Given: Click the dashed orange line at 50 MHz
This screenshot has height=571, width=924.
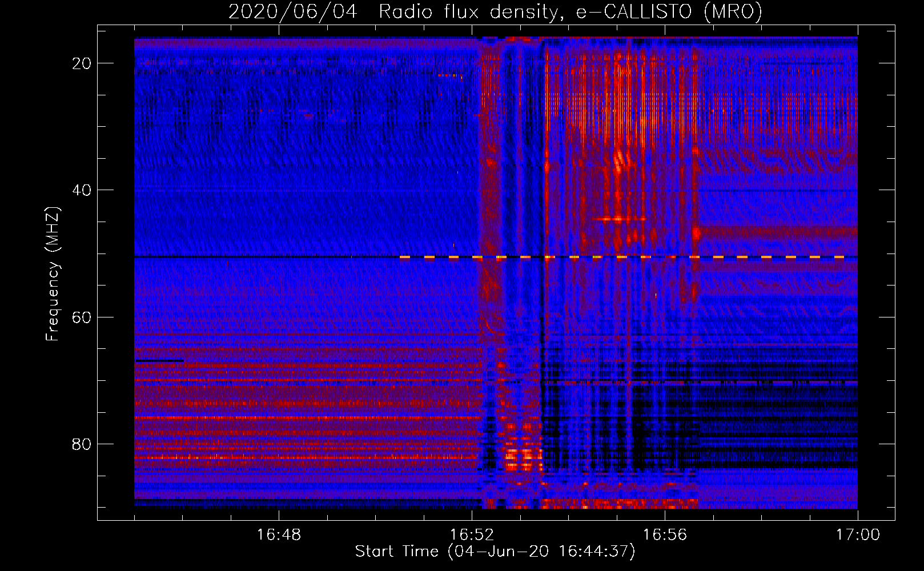Looking at the screenshot, I should click(x=622, y=258).
